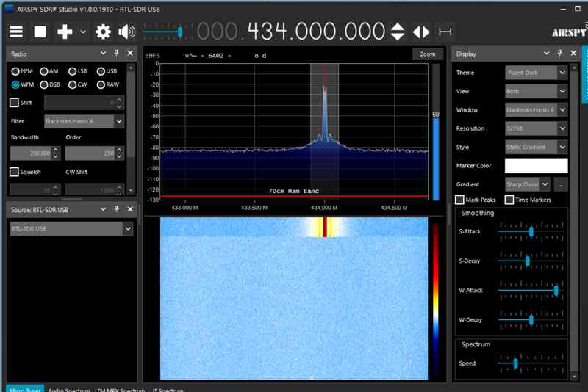Pin the Radio panel
Viewport: 588px width, 392px height.
117,53
